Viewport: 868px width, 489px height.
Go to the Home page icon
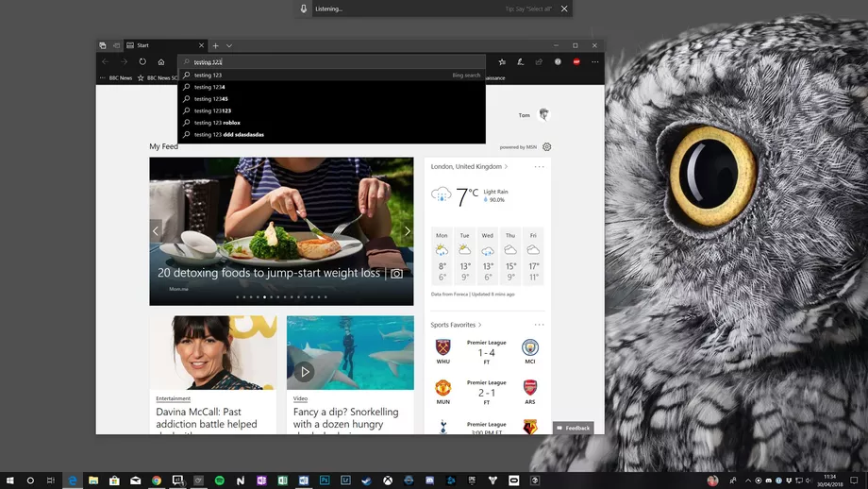tap(161, 61)
